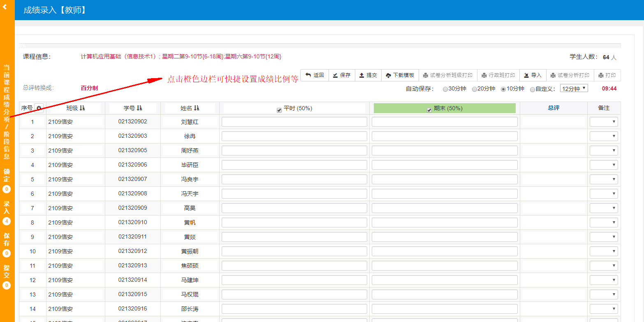Click student name 焦硕硕
This screenshot has height=322, width=644.
pyautogui.click(x=190, y=266)
